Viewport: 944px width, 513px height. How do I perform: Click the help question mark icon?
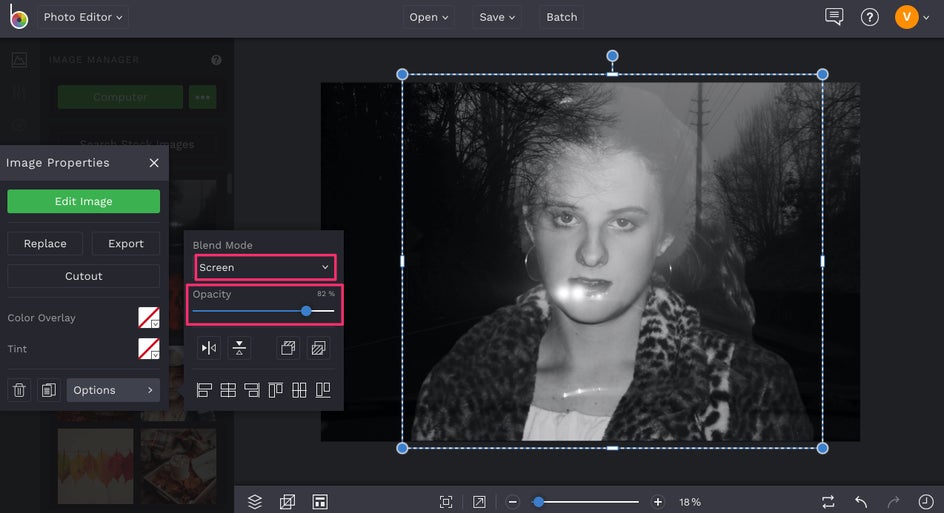pyautogui.click(x=870, y=17)
